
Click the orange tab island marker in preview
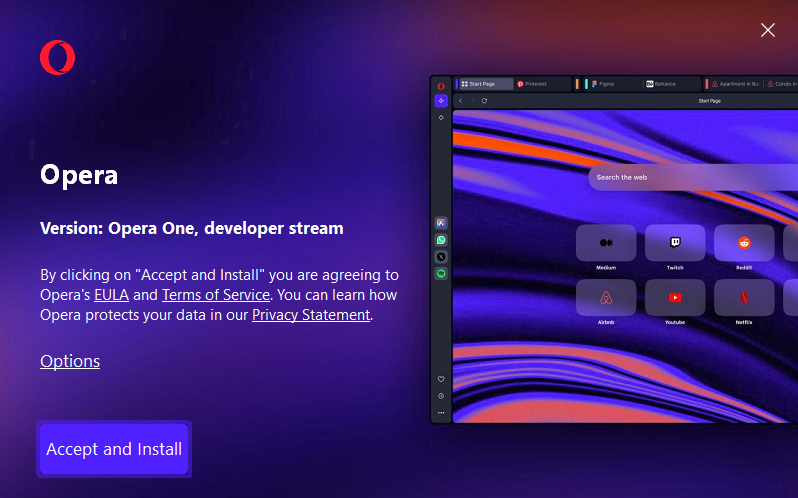pyautogui.click(x=577, y=84)
